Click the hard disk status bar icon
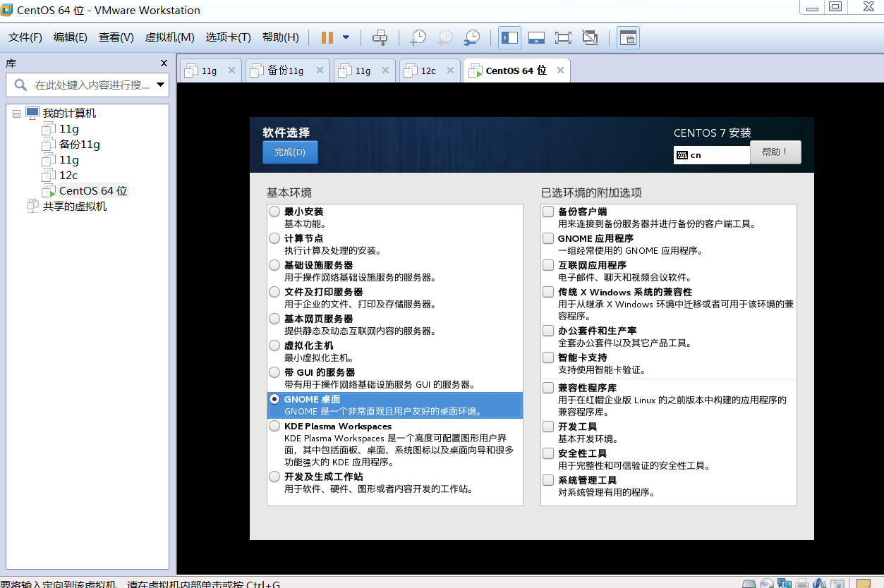The image size is (884, 588). [749, 583]
